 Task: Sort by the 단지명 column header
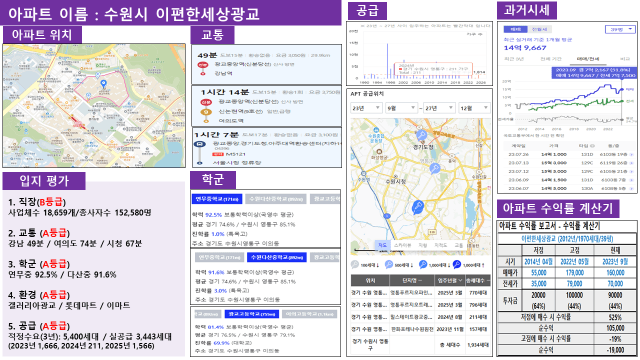pos(412,280)
